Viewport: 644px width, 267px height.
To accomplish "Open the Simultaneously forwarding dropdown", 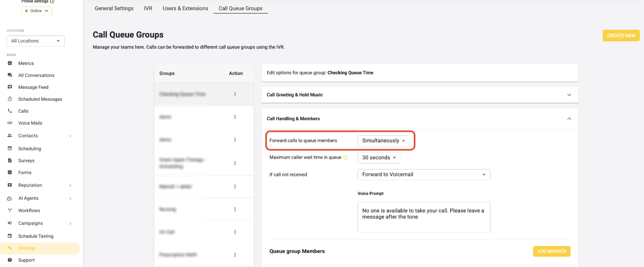I will 384,141.
